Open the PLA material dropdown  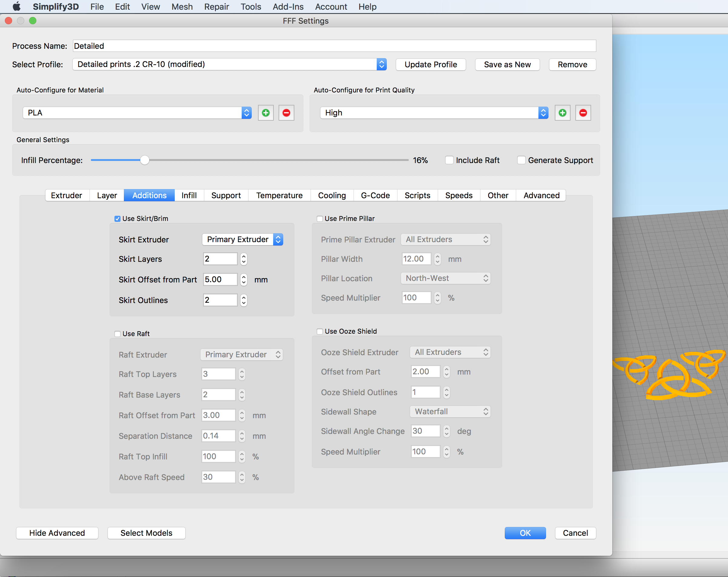(x=137, y=113)
